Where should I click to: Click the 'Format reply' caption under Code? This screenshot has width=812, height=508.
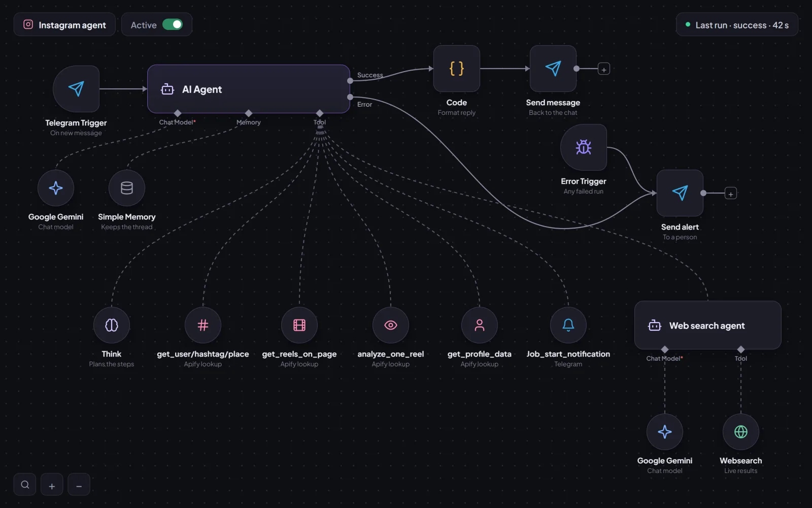pos(457,113)
